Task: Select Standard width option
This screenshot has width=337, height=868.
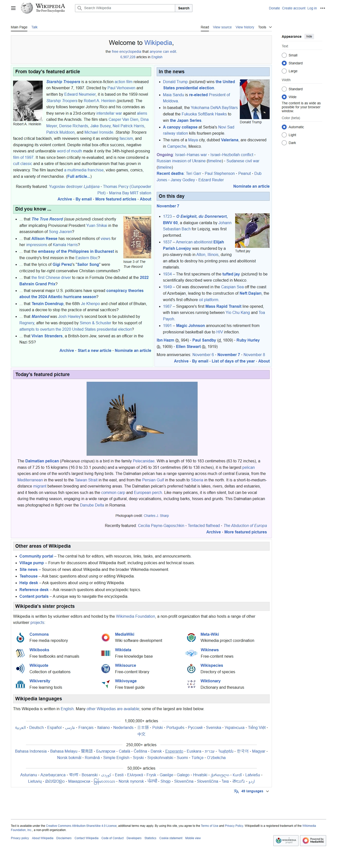Action: point(284,89)
